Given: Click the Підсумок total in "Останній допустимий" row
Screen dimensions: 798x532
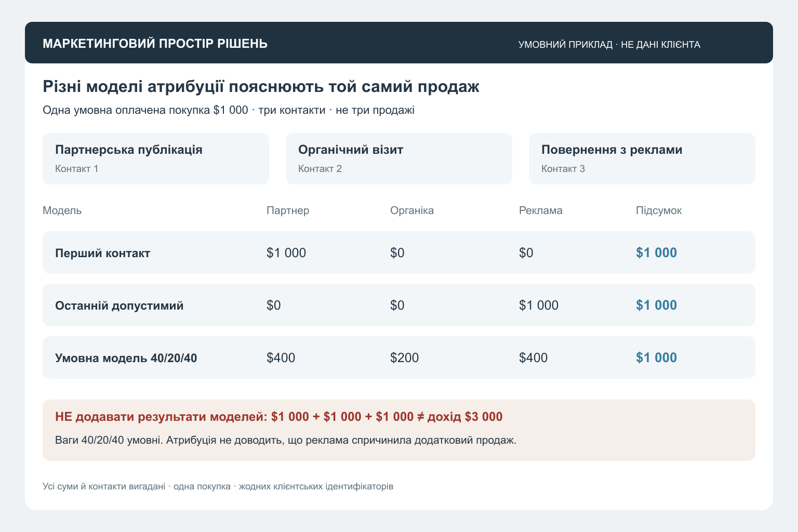Looking at the screenshot, I should point(657,305).
